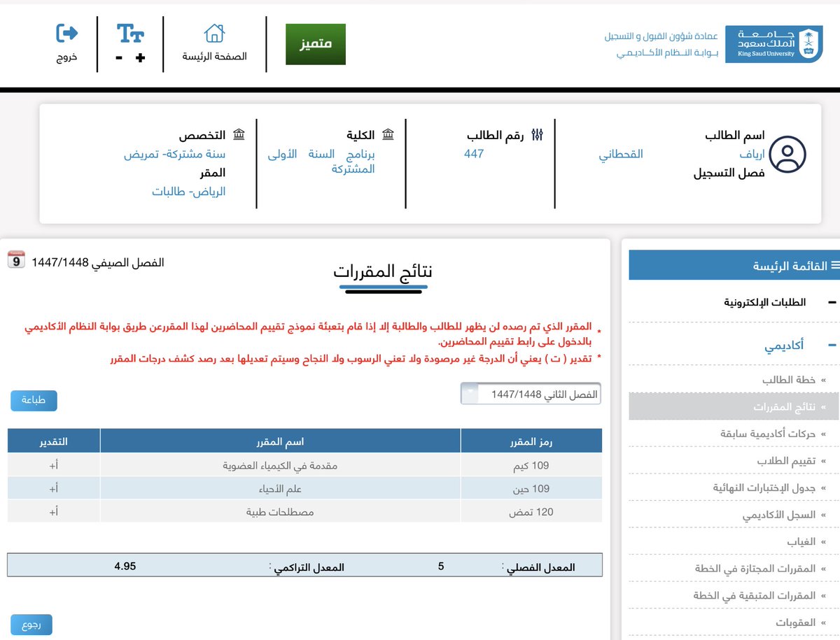Click the التقدير column header
Screen dimensions: 840x640
(54, 441)
